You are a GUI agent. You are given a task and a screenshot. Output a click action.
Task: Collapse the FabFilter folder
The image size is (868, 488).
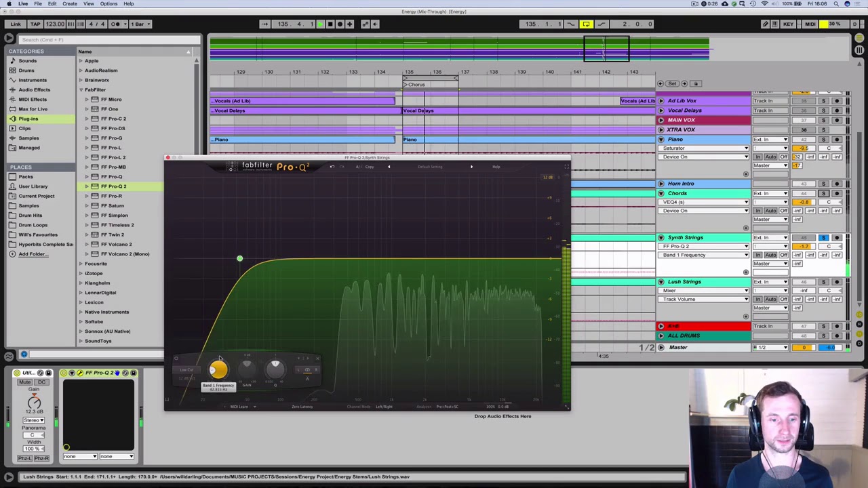pyautogui.click(x=81, y=89)
